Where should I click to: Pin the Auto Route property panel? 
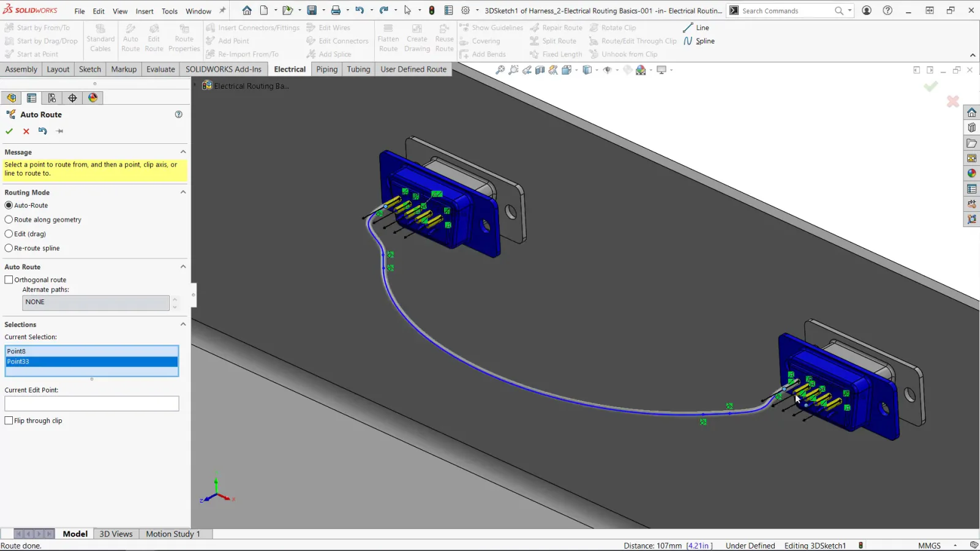point(59,131)
